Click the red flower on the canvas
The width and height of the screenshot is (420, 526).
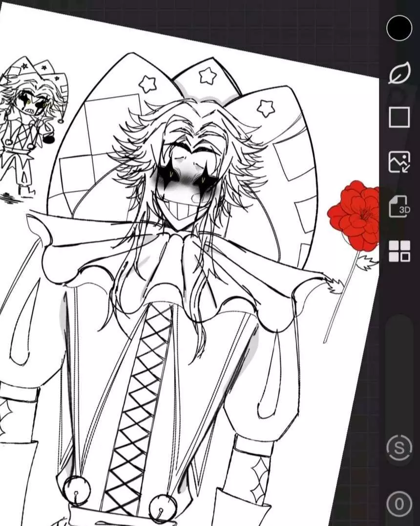(355, 215)
